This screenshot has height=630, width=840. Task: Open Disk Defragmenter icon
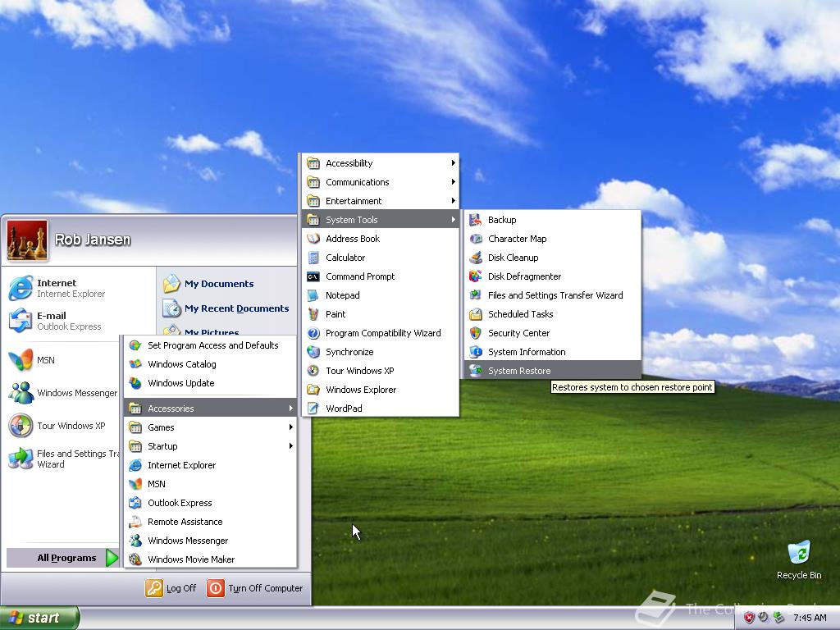point(475,276)
